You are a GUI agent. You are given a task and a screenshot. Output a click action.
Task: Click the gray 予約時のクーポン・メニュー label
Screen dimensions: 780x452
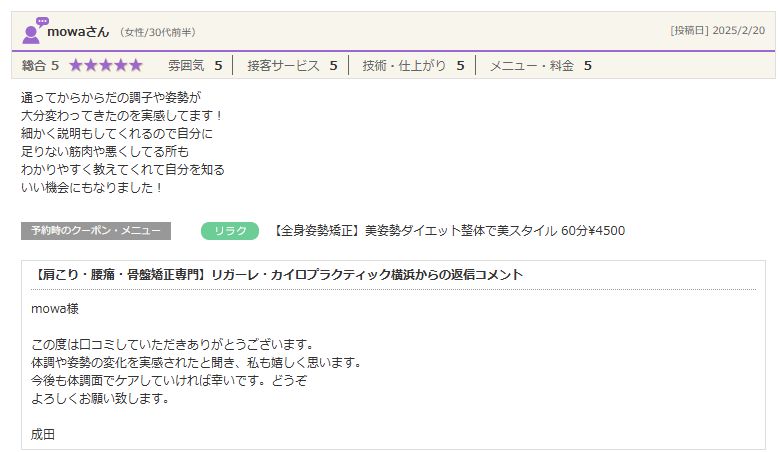(x=96, y=231)
